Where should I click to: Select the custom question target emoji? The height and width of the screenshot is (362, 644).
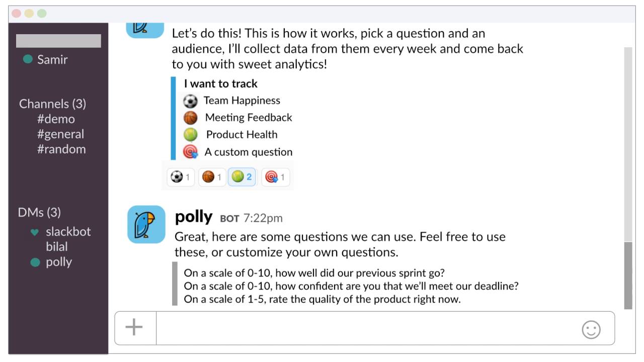coord(190,152)
